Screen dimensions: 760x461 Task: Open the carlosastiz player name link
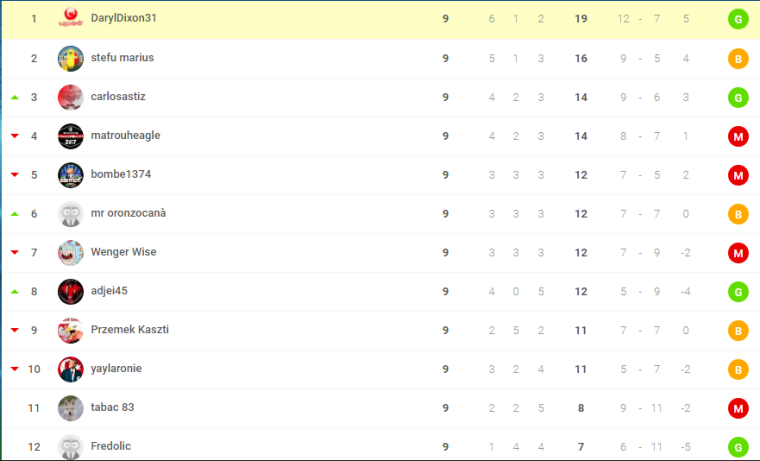118,96
